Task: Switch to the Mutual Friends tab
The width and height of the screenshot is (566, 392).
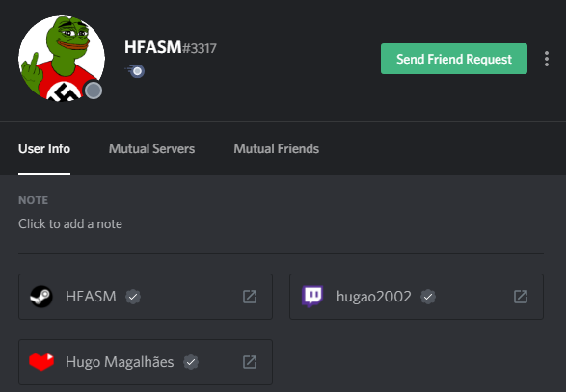Action: coord(276,149)
